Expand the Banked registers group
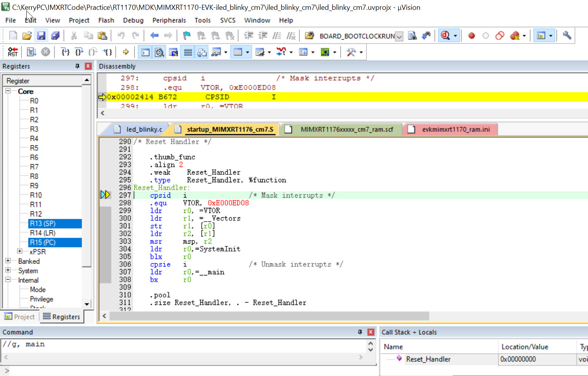 coord(8,261)
